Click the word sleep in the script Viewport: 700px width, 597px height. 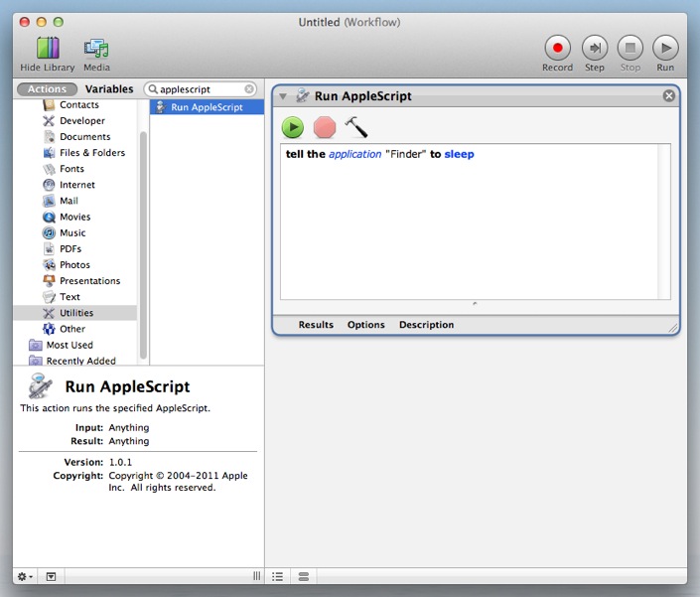pyautogui.click(x=459, y=154)
